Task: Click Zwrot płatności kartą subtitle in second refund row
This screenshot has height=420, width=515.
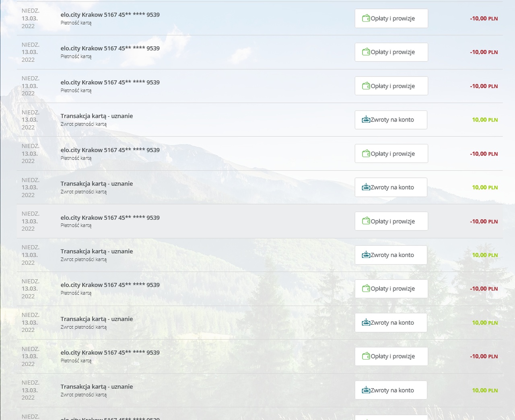Action: point(84,192)
